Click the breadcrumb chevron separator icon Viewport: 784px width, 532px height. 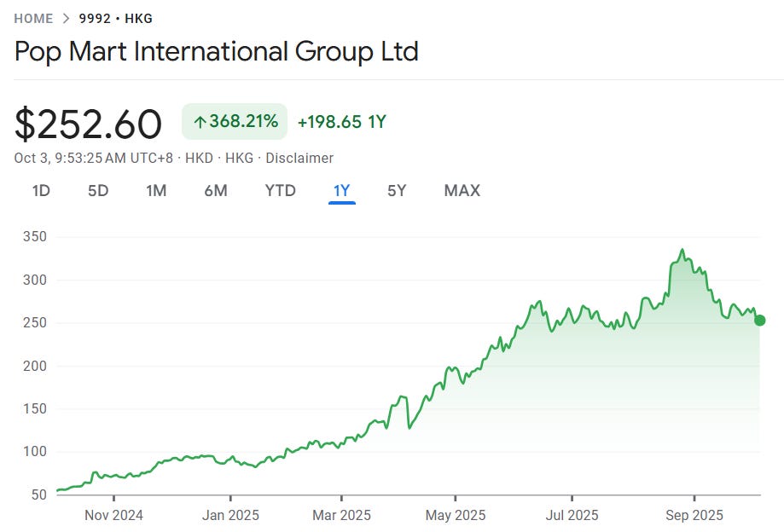[x=66, y=19]
